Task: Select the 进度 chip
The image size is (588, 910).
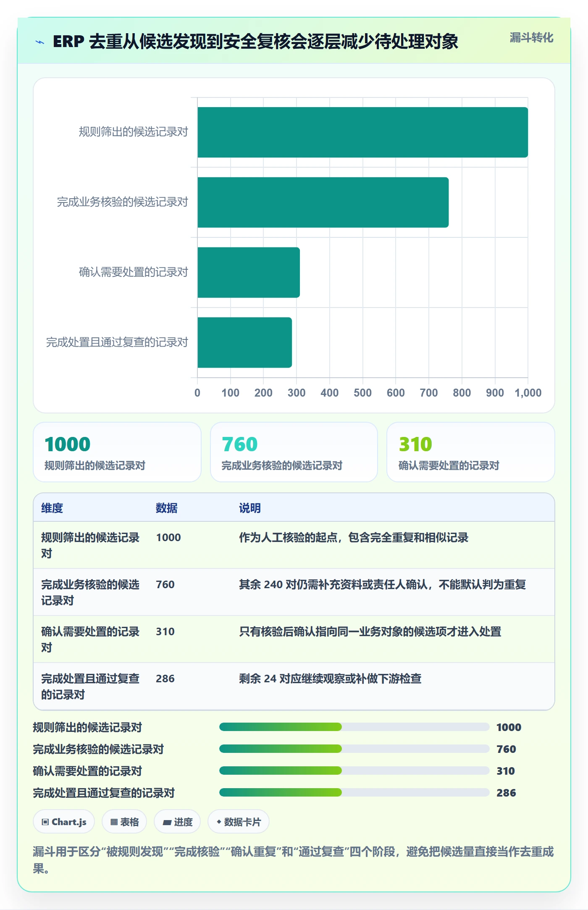Action: point(177,821)
